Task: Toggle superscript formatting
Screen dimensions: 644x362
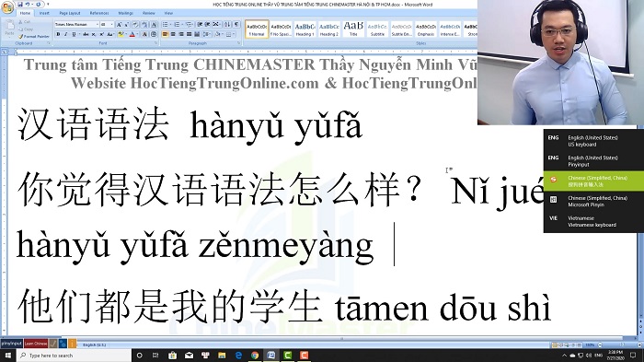Action: point(102,34)
